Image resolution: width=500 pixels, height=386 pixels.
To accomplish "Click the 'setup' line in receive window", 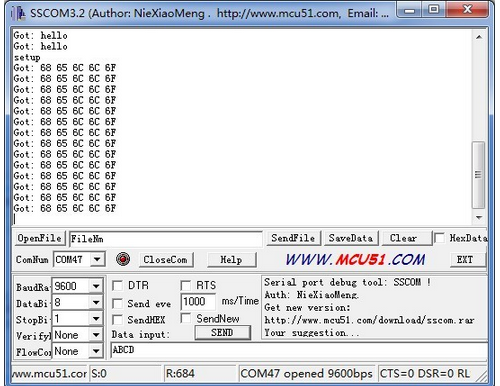I will point(27,57).
